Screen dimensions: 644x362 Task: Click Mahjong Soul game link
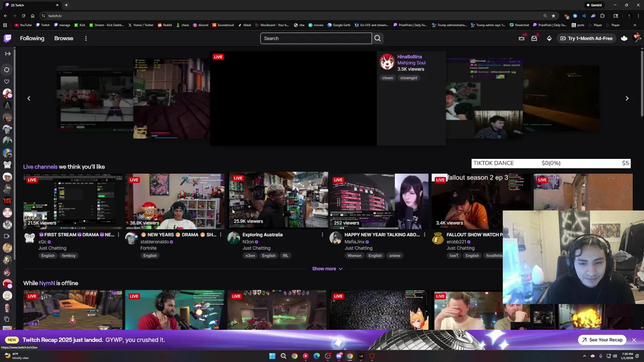coord(411,63)
